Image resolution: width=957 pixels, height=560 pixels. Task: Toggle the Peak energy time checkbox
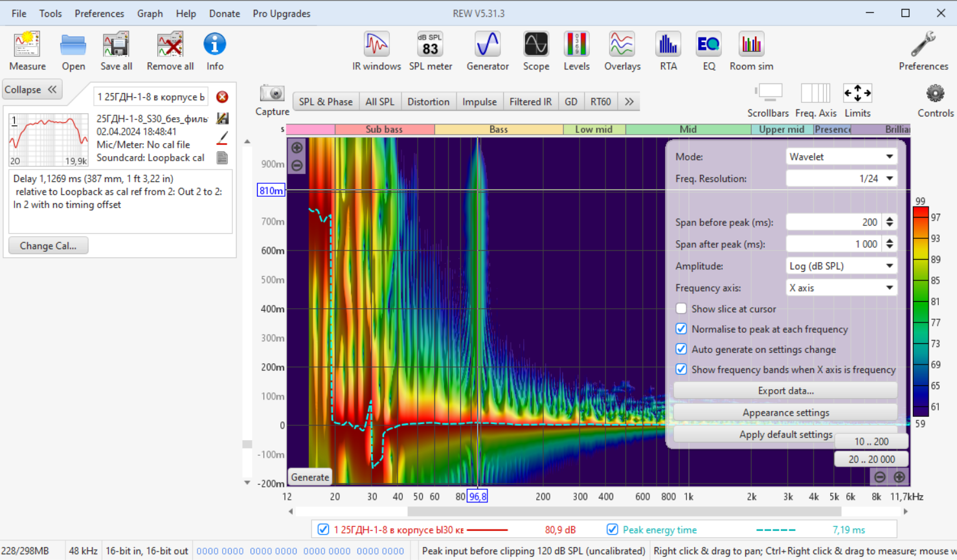point(612,530)
